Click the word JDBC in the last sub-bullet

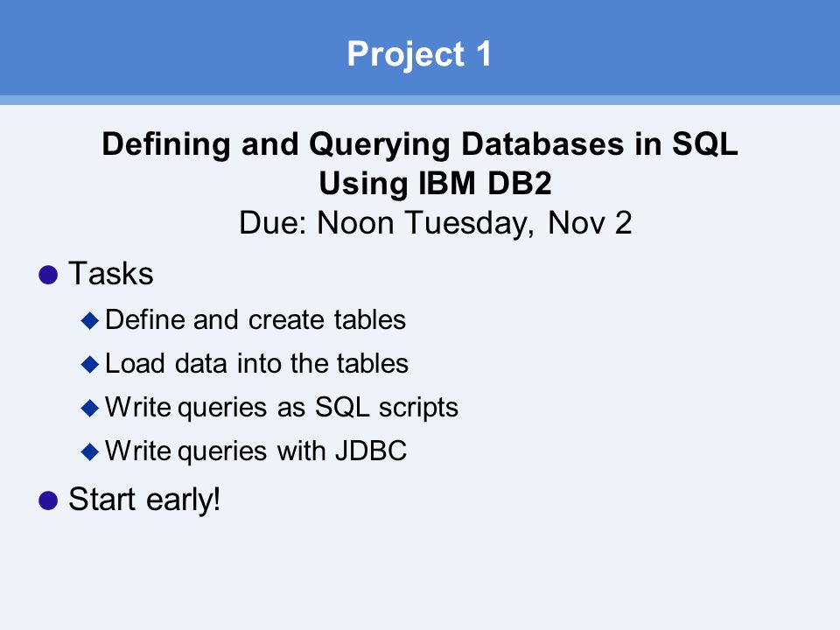coord(371,451)
